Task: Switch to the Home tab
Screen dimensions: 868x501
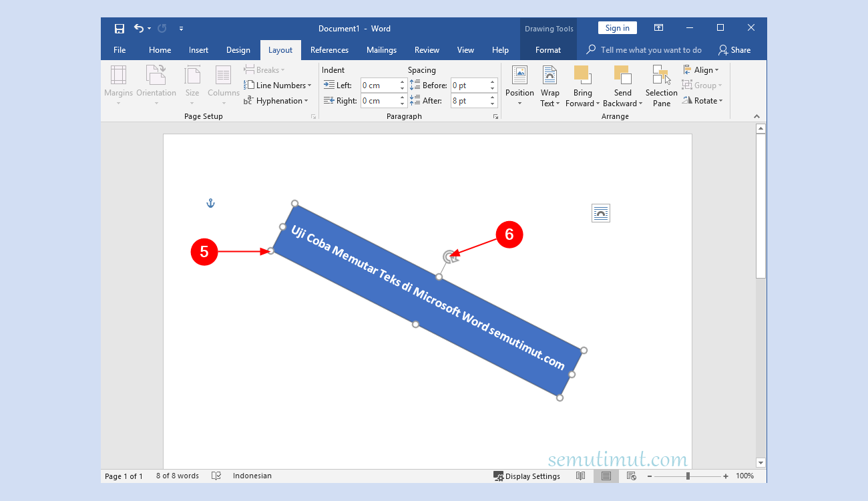Action: pyautogui.click(x=160, y=50)
